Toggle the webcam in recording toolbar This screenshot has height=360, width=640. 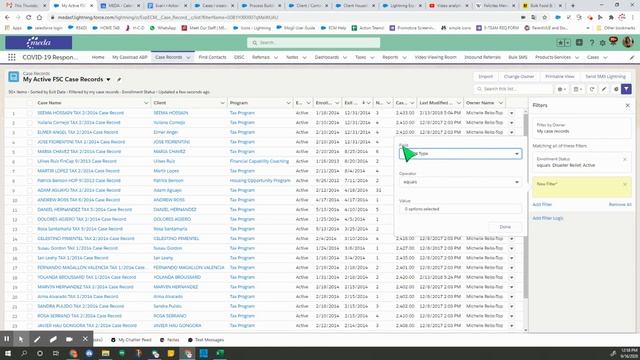pyautogui.click(x=69, y=339)
